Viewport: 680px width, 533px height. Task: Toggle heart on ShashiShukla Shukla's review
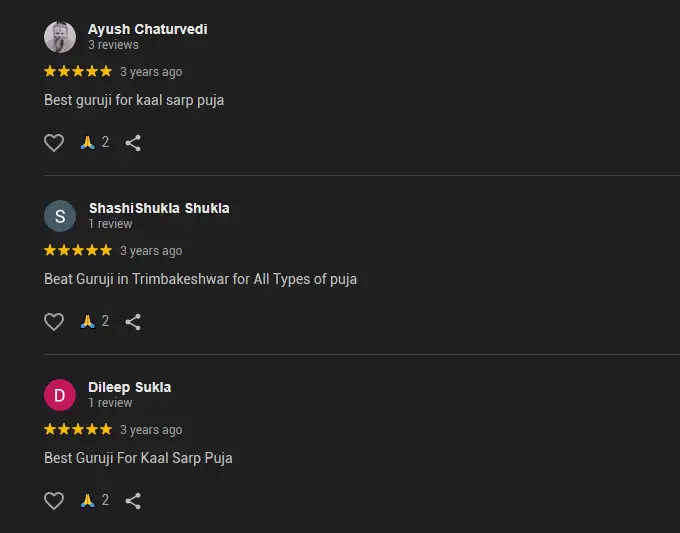pyautogui.click(x=54, y=322)
